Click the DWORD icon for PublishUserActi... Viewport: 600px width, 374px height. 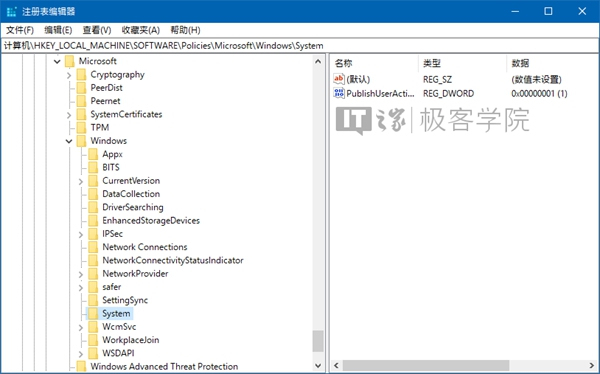click(339, 93)
